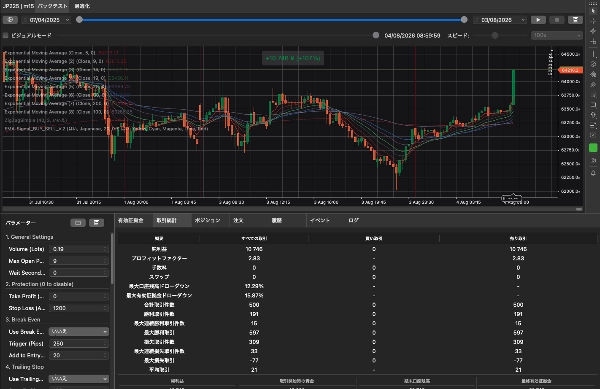Image resolution: width=600 pixels, height=389 pixels.
Task: Click the Stop Loss stepper arrows
Action: point(105,308)
